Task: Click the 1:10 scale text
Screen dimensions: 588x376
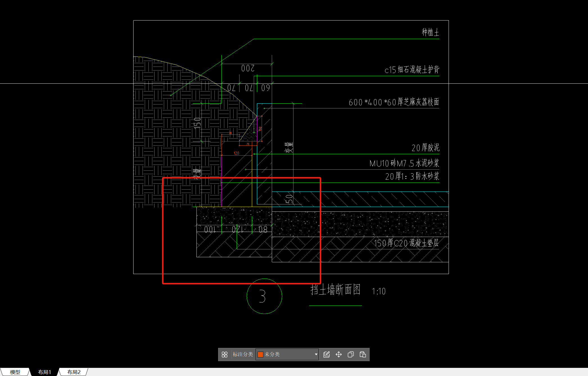Action: pyautogui.click(x=379, y=291)
